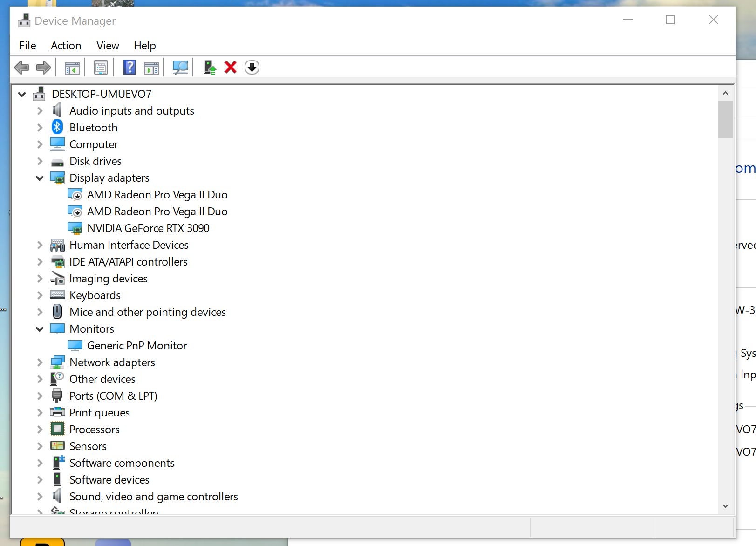The width and height of the screenshot is (756, 546).
Task: Click the Bluetooth category icon
Action: 57,127
